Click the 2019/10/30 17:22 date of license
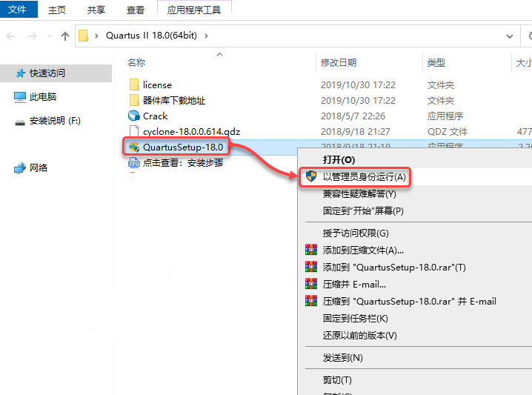 [x=358, y=84]
